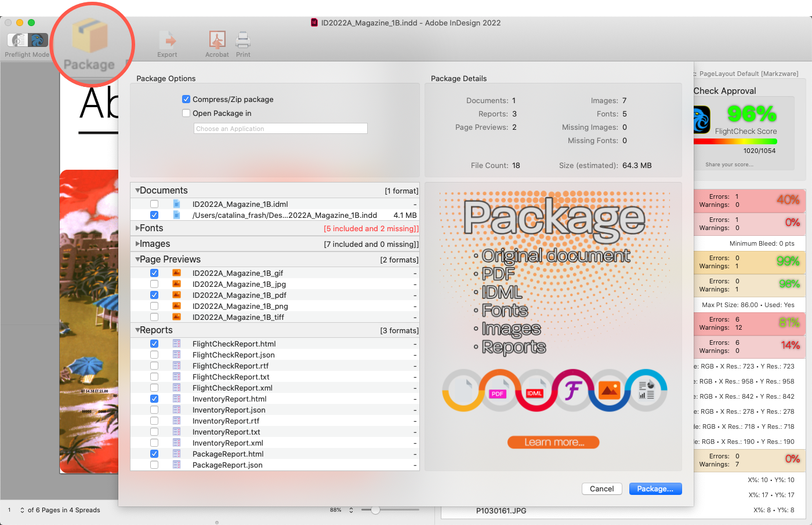Switch Preflight Mode to document view
Viewport: 812px width, 525px height.
18,40
